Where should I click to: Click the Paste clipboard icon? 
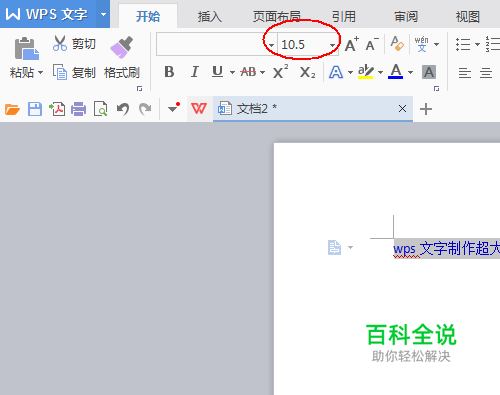27,49
